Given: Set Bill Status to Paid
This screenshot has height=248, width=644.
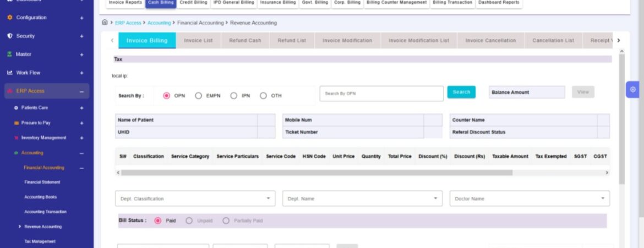Looking at the screenshot, I should pyautogui.click(x=158, y=221).
